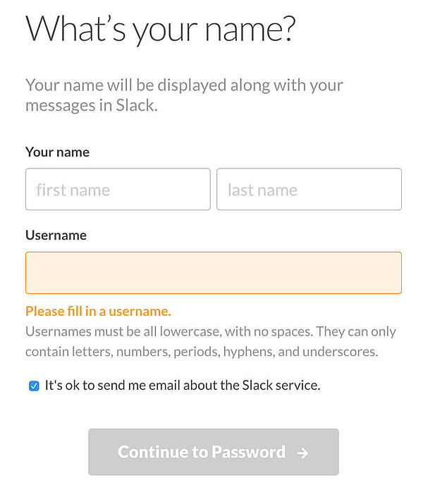This screenshot has height=504, width=423.
Task: Click the "messages in Slack." subtitle line
Action: coord(92,106)
